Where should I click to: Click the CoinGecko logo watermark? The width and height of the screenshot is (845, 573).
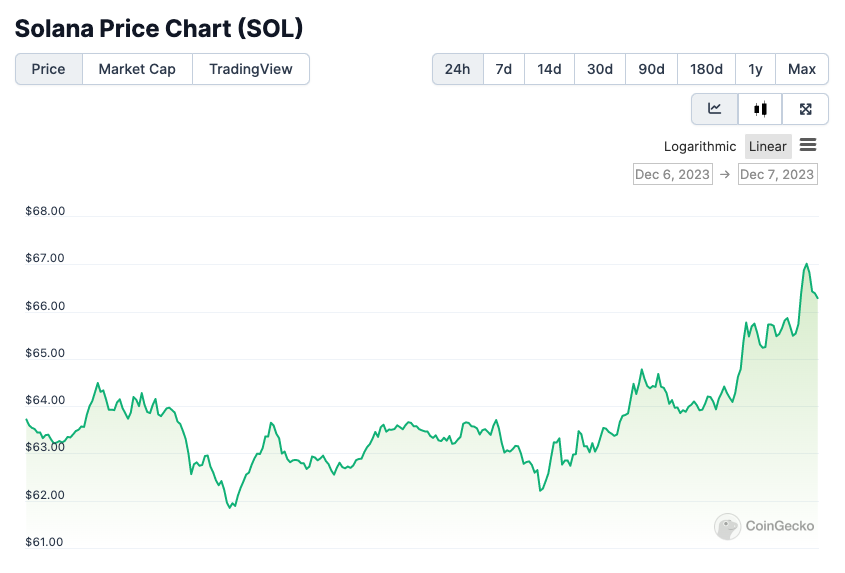765,526
